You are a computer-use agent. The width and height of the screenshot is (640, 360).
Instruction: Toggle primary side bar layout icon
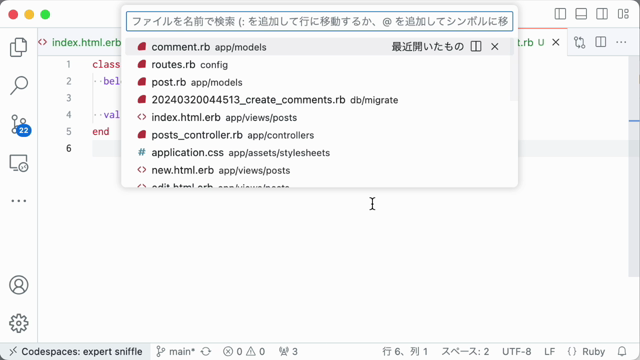point(560,14)
